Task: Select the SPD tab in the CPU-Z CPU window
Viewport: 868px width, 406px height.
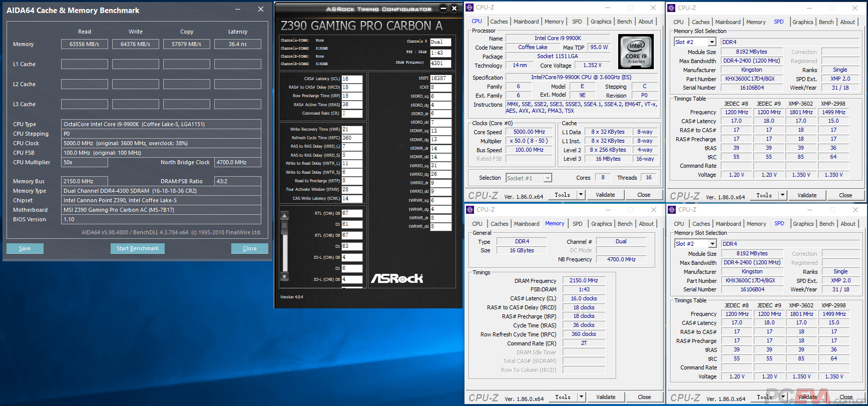Action: click(x=577, y=22)
